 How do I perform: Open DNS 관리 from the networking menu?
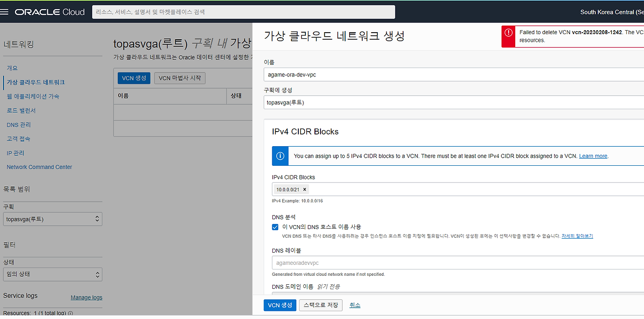(19, 124)
